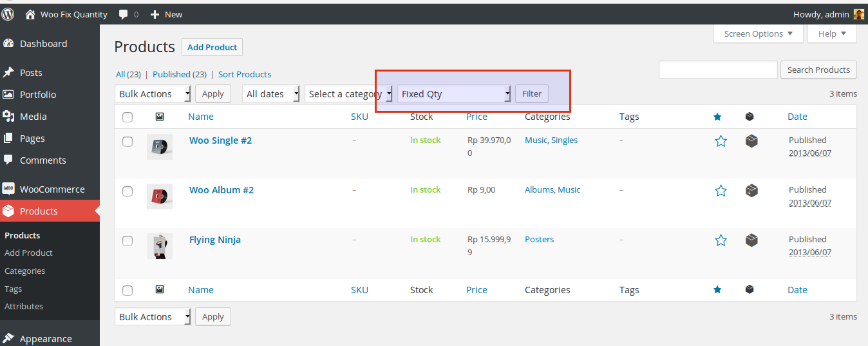Open Attributes submenu item in sidebar
868x346 pixels.
(24, 307)
